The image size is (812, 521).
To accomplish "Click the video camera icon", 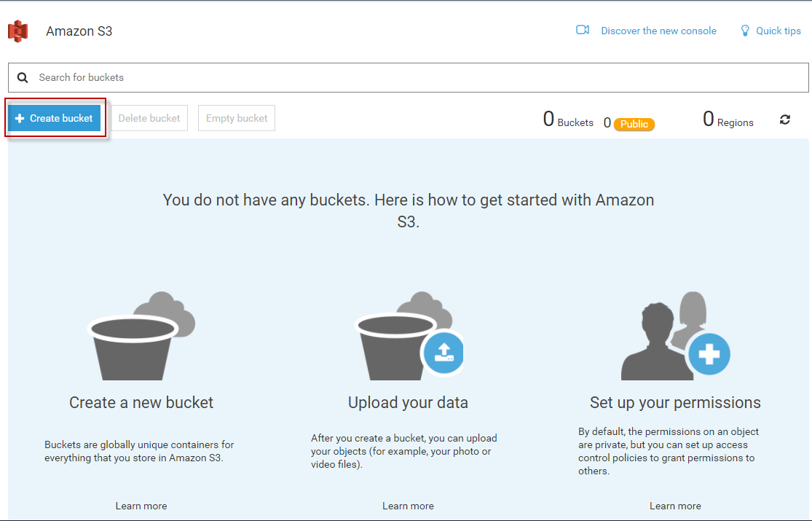I will tap(583, 31).
